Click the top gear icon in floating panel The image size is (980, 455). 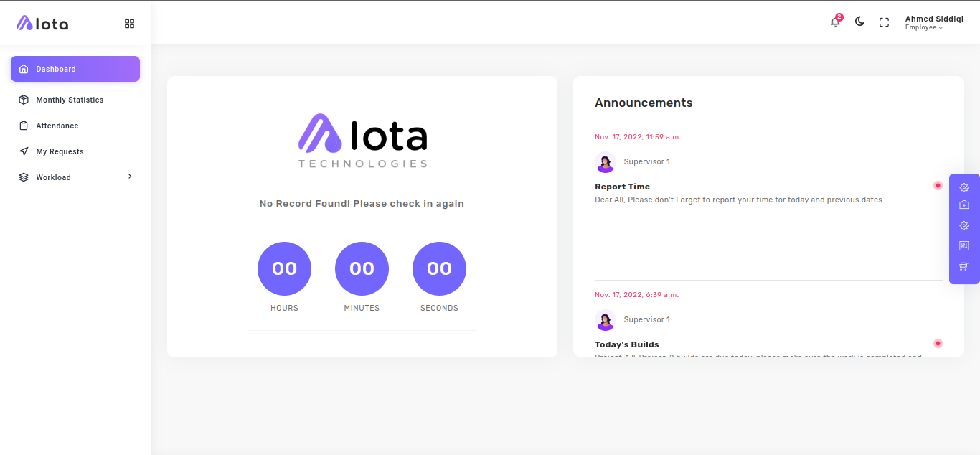[964, 187]
